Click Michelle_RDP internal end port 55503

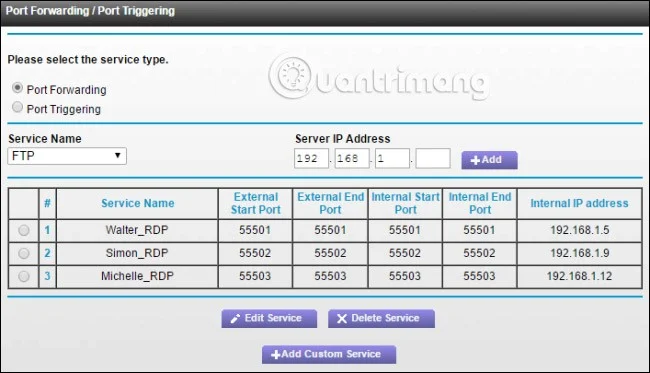[479, 276]
